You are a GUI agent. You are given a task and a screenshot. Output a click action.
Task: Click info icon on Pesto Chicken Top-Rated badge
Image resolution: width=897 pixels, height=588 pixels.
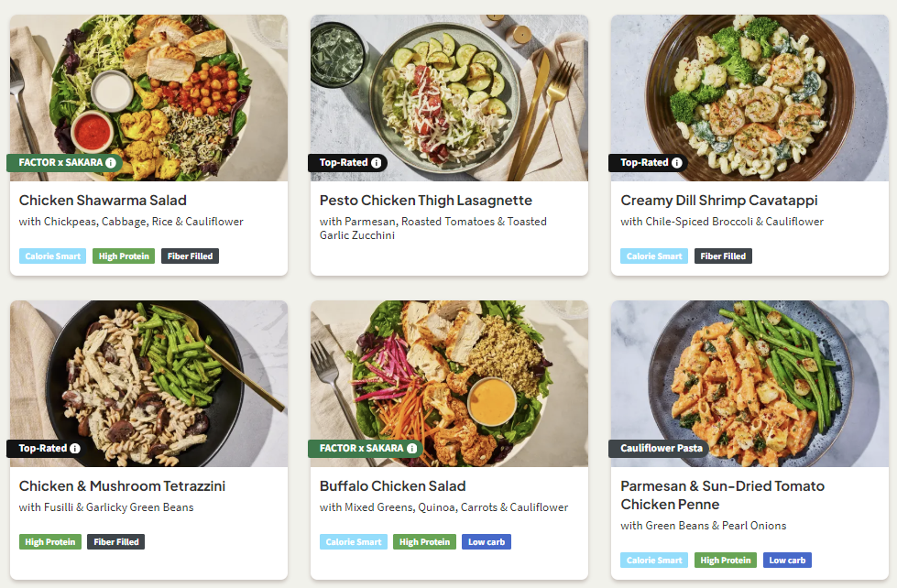coord(376,163)
